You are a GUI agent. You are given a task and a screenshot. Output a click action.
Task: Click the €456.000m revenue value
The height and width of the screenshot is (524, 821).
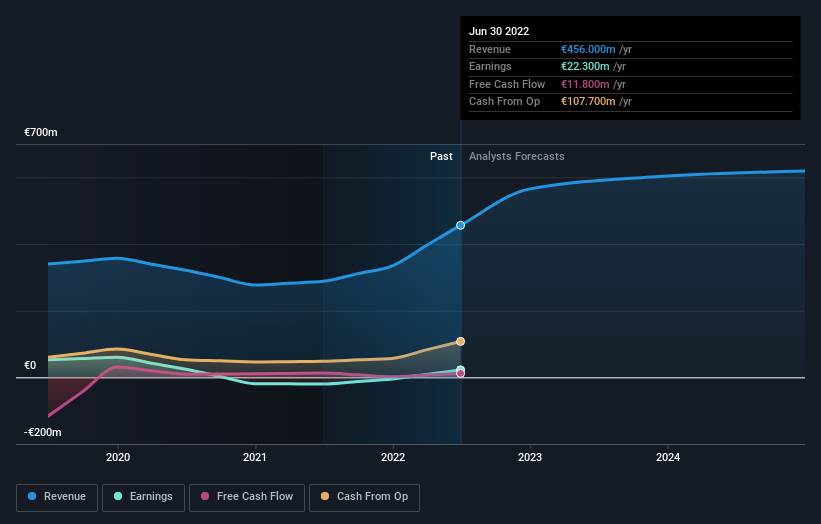[588, 49]
